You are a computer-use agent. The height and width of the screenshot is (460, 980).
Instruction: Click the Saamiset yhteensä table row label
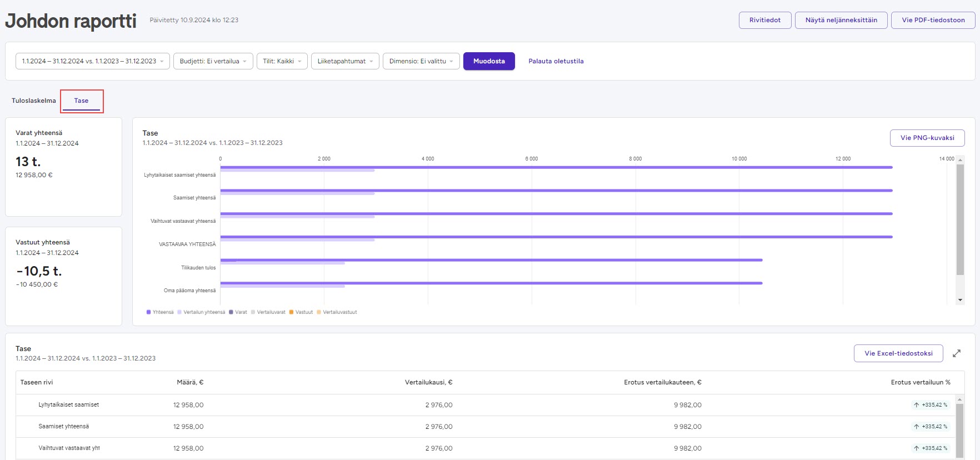[63, 427]
